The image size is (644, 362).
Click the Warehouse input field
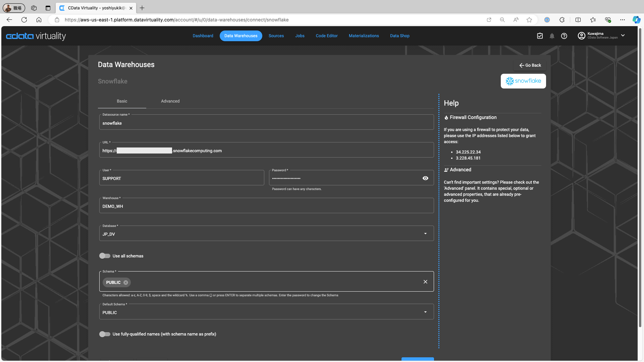[x=266, y=206]
